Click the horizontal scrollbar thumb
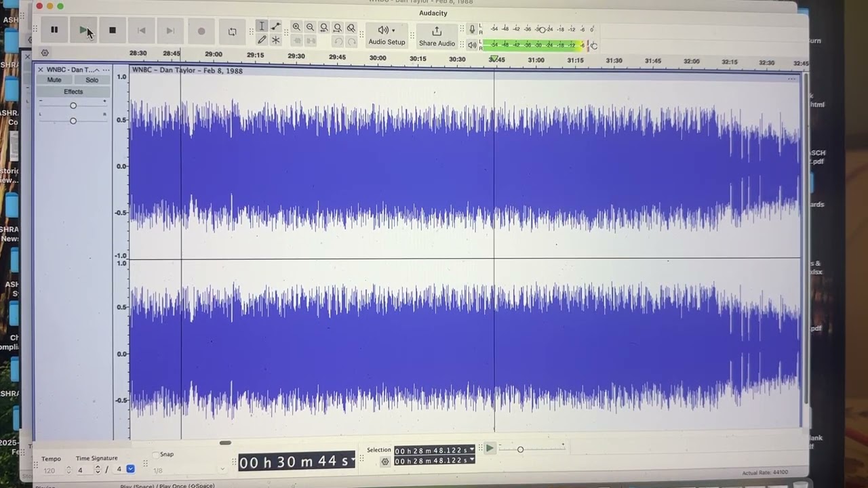 click(x=225, y=443)
